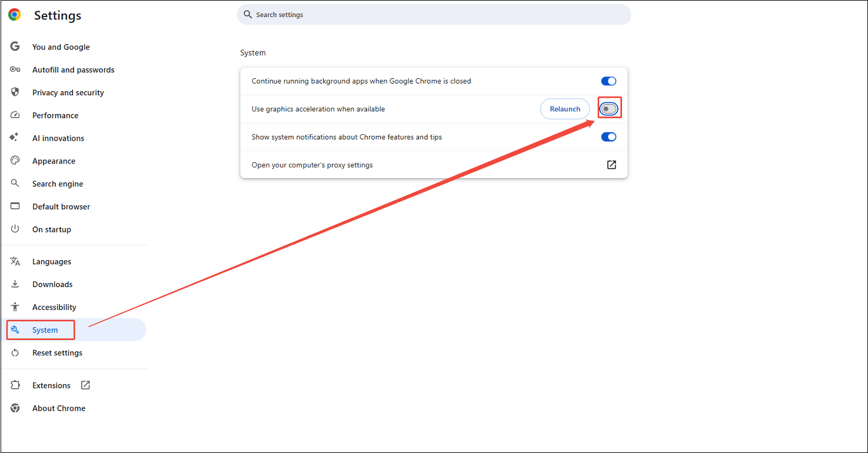Open the Privacy and security section
Screen dimensions: 868x453
point(68,92)
